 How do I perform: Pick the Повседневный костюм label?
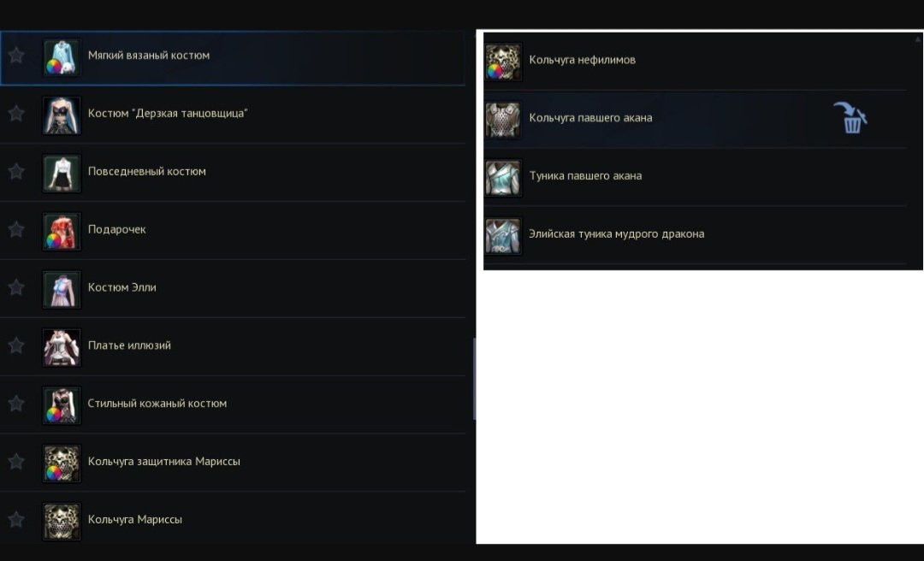pos(147,172)
